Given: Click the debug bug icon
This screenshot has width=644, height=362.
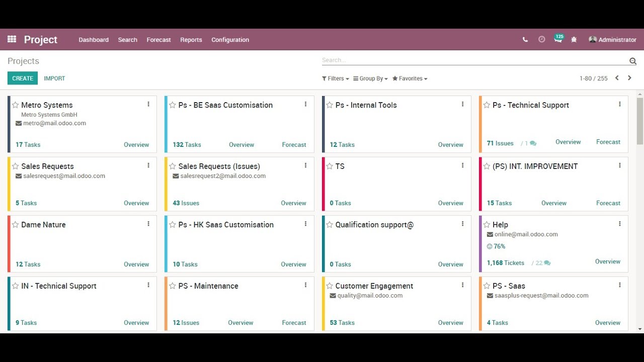Looking at the screenshot, I should tap(574, 40).
